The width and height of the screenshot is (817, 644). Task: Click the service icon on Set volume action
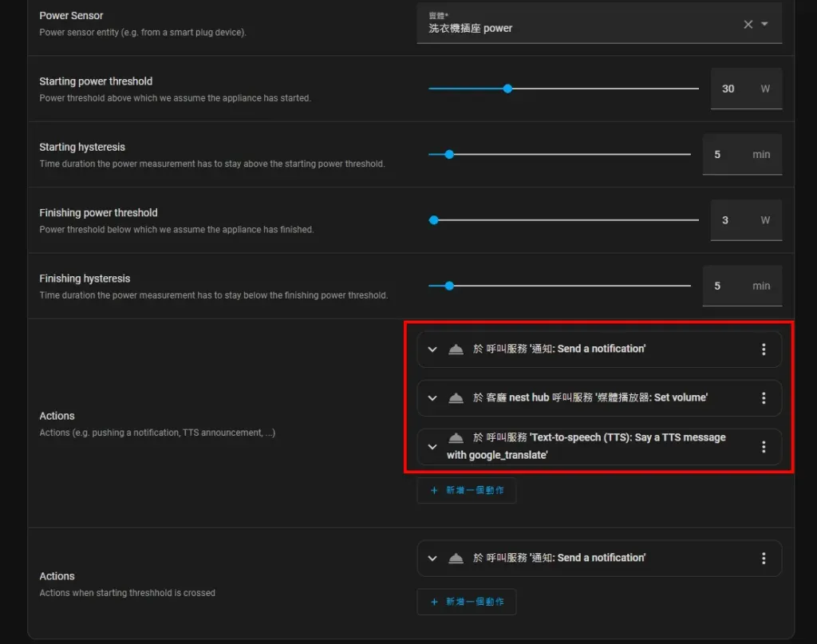pos(456,398)
